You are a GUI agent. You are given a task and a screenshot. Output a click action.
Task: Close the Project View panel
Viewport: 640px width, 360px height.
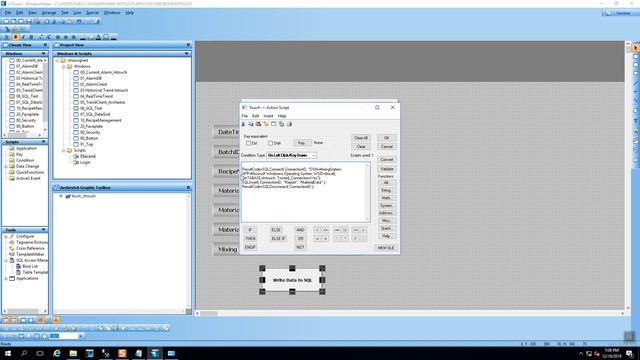(188, 45)
